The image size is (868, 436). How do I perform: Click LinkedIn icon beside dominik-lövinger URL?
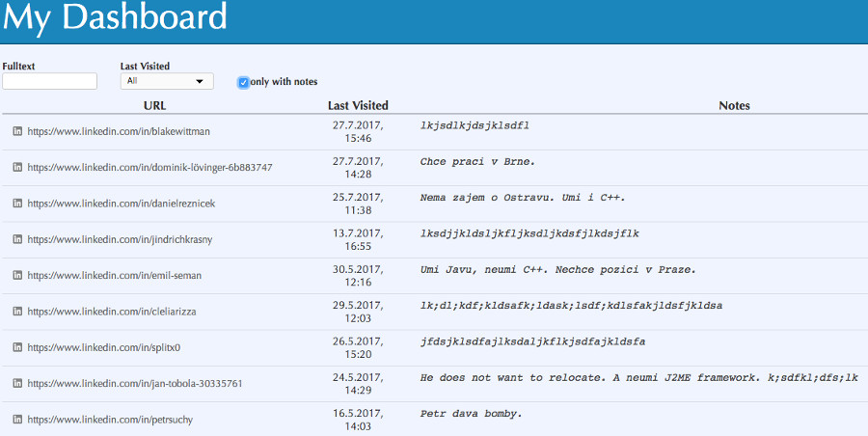pos(17,167)
